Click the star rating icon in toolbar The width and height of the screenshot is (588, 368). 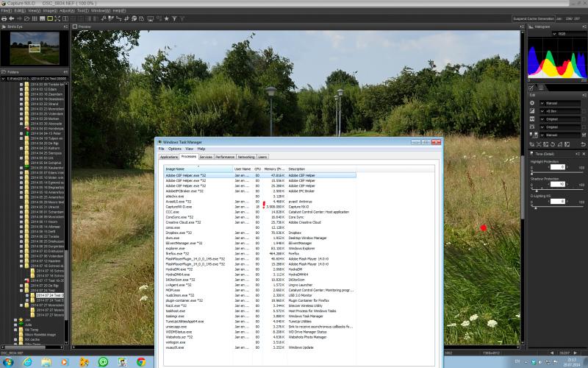(167, 18)
